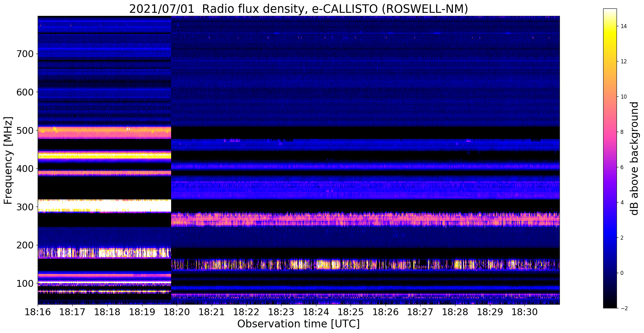This screenshot has width=644, height=333.
Task: Click the 600 frequency tick label
Action: (x=24, y=92)
